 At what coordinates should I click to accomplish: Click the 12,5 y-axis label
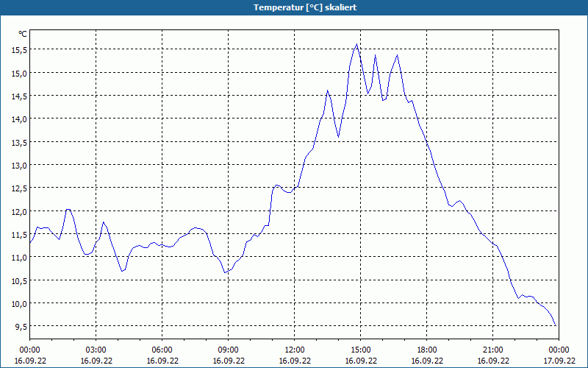tap(19, 188)
